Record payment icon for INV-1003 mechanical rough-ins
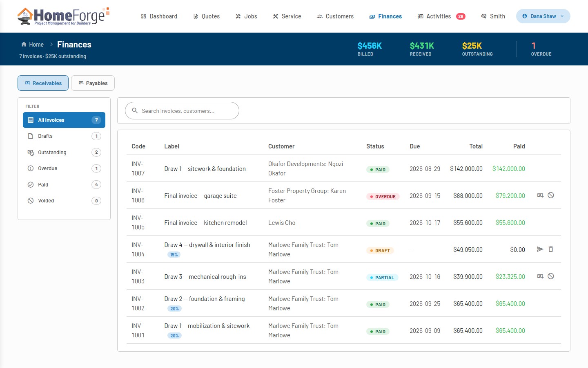 pyautogui.click(x=540, y=276)
